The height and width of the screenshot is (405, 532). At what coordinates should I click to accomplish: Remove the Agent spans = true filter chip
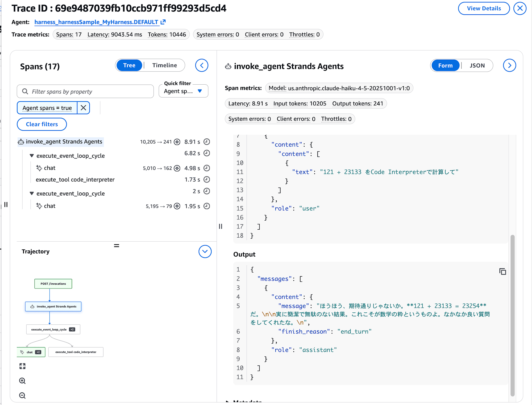click(x=83, y=108)
